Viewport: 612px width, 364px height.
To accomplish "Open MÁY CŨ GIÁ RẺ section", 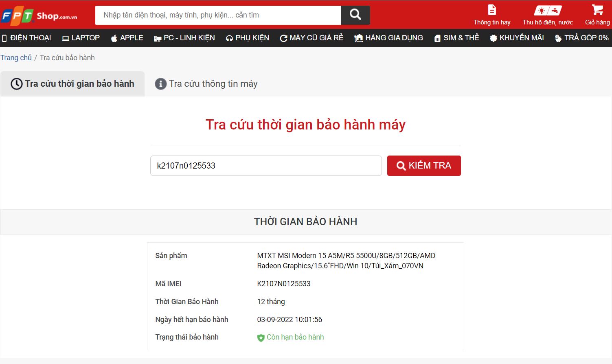I will point(312,38).
